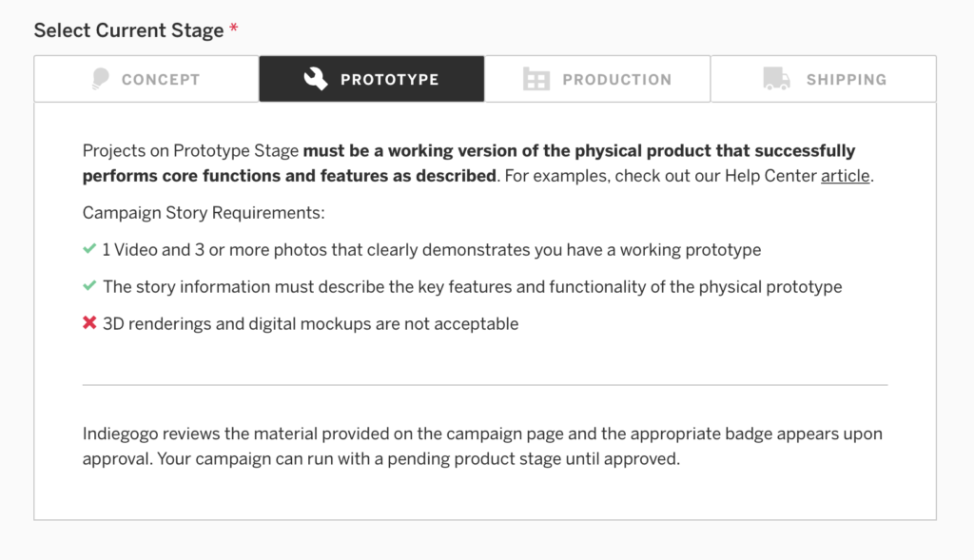Click green checkmark beside story information requirement
This screenshot has height=560, width=974.
(x=89, y=286)
